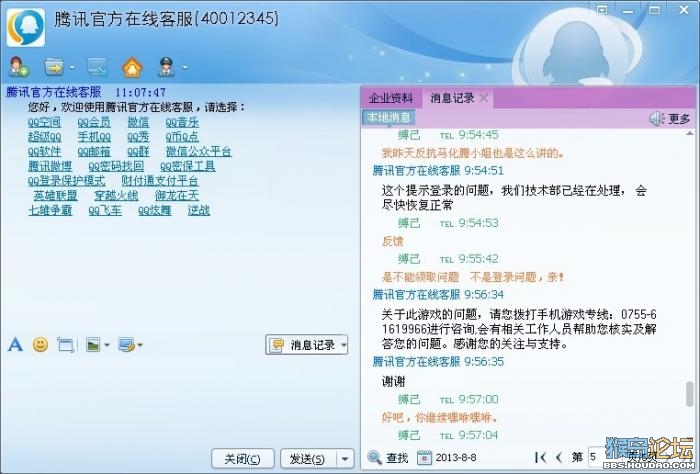The image size is (700, 474).
Task: Click the 发送(S) button
Action: (x=307, y=459)
